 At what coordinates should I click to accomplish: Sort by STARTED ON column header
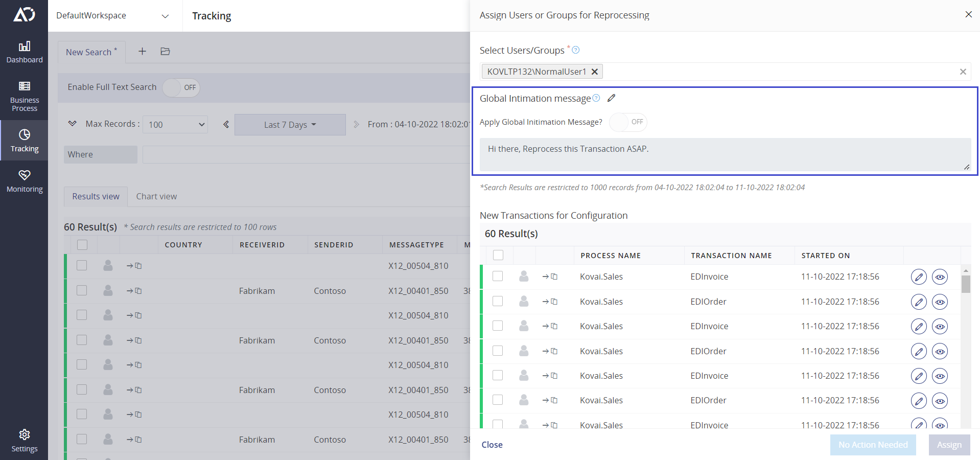click(826, 256)
